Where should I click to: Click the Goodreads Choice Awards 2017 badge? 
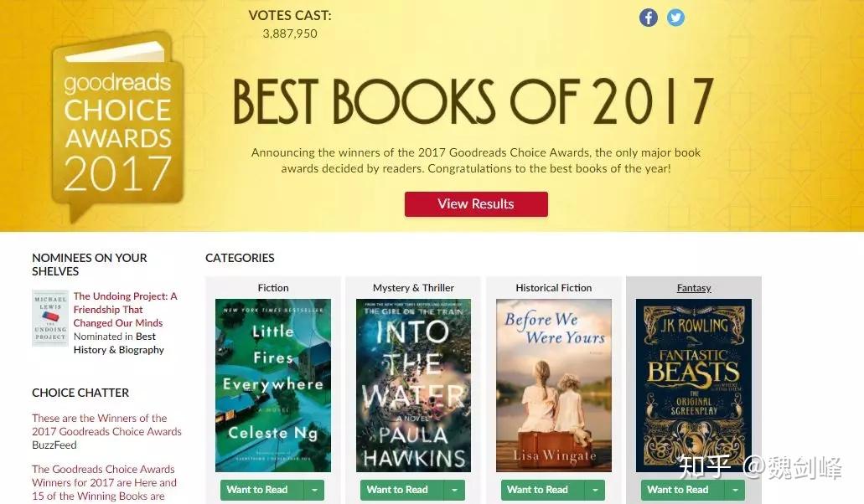(117, 127)
